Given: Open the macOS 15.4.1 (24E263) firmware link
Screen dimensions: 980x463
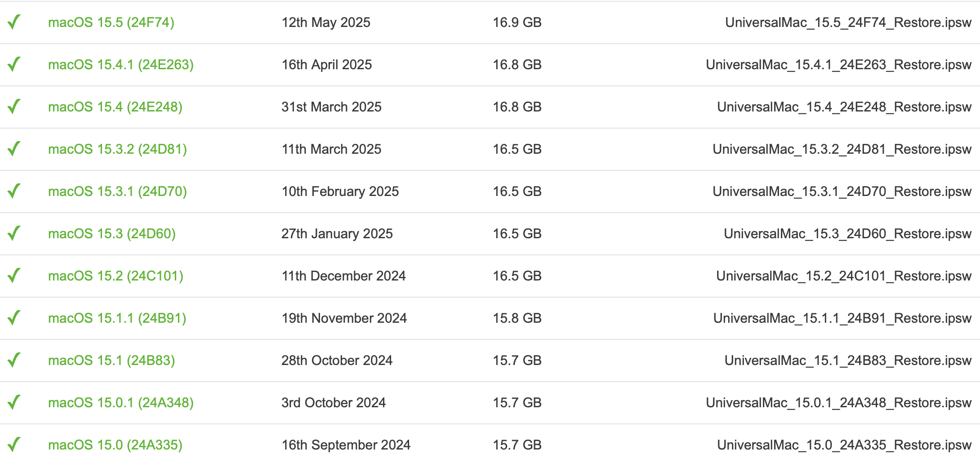Looking at the screenshot, I should [x=120, y=65].
